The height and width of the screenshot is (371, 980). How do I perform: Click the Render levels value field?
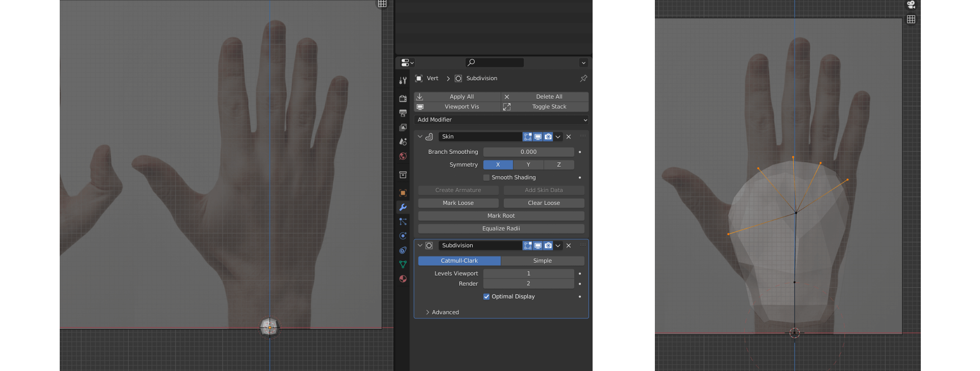528,284
